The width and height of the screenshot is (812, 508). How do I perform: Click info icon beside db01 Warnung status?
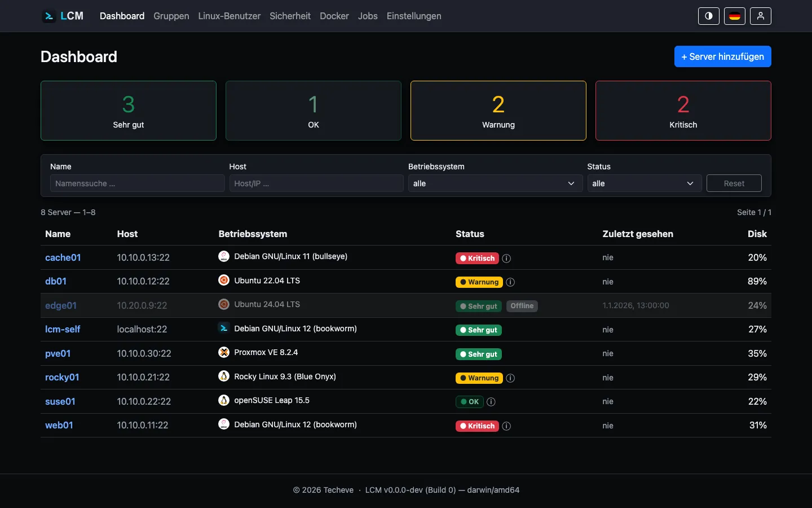(510, 282)
